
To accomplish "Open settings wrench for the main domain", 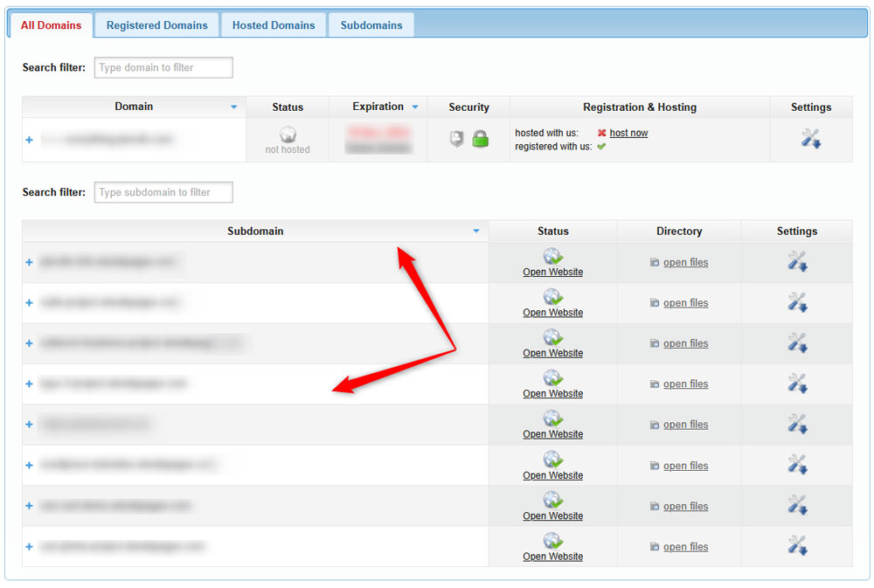I will [x=810, y=138].
